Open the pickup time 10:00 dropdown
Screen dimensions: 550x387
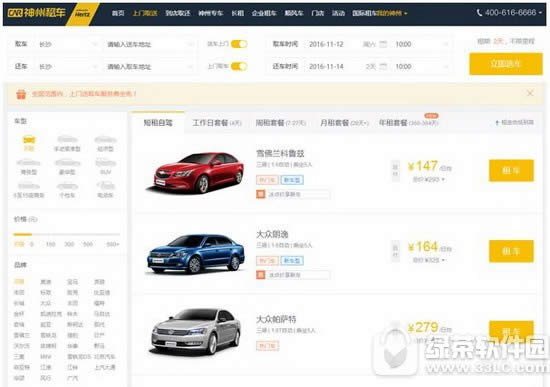coord(421,44)
